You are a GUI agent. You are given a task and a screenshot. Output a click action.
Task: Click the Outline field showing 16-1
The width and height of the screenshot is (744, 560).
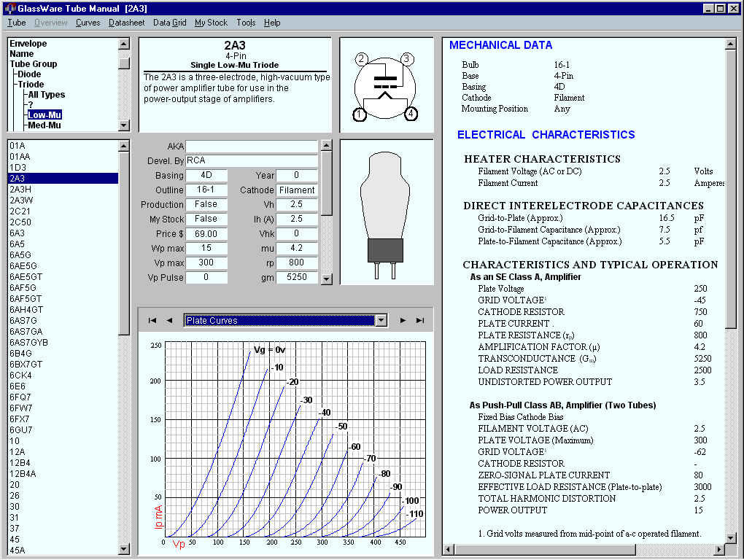(x=206, y=190)
